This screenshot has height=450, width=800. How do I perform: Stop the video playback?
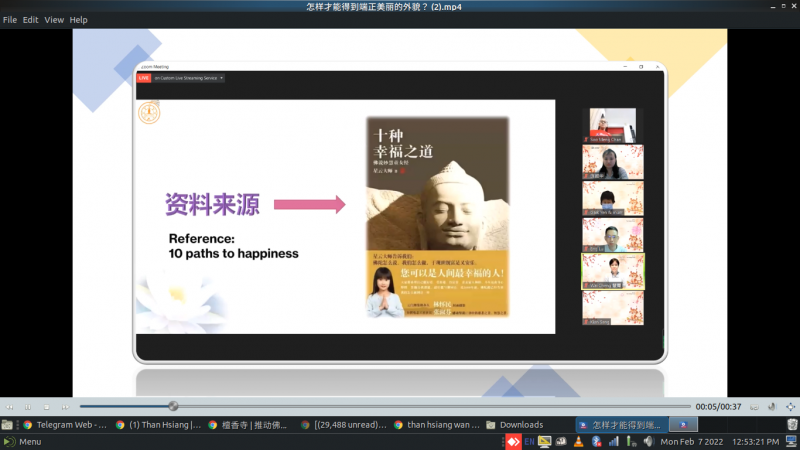pyautogui.click(x=45, y=406)
